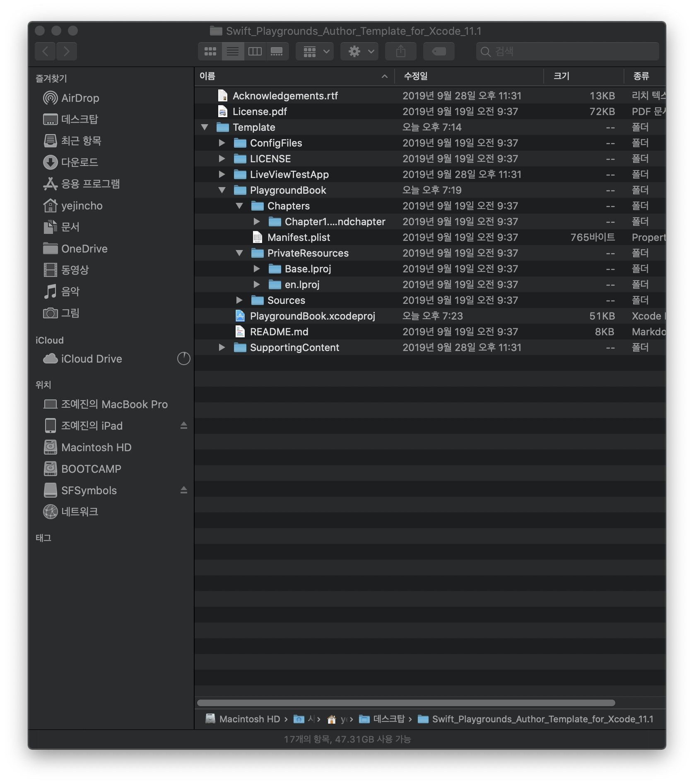The height and width of the screenshot is (784, 694).
Task: Expand the en.lproj folder
Action: pyautogui.click(x=257, y=284)
